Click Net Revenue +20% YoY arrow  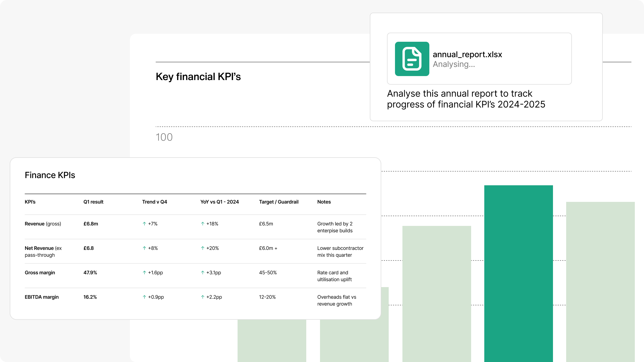point(203,248)
